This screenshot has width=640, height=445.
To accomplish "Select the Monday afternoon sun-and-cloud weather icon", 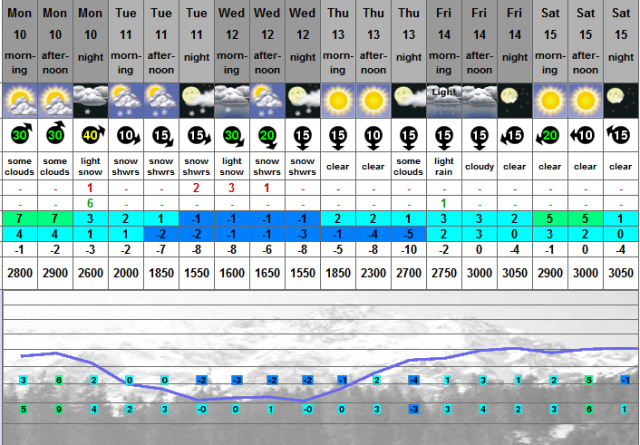I will coord(55,101).
